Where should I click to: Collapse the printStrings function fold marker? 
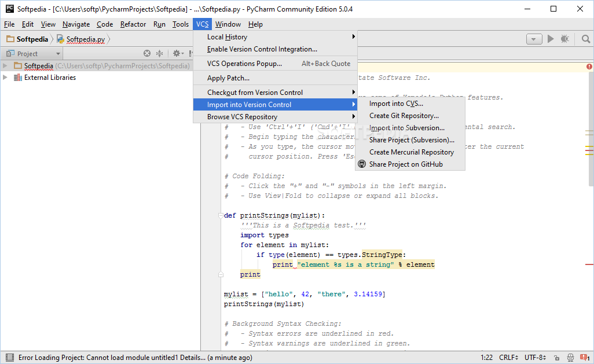click(221, 215)
